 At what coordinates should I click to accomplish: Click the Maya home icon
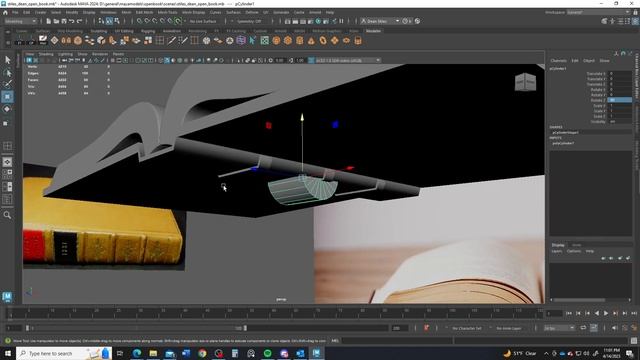[5, 13]
